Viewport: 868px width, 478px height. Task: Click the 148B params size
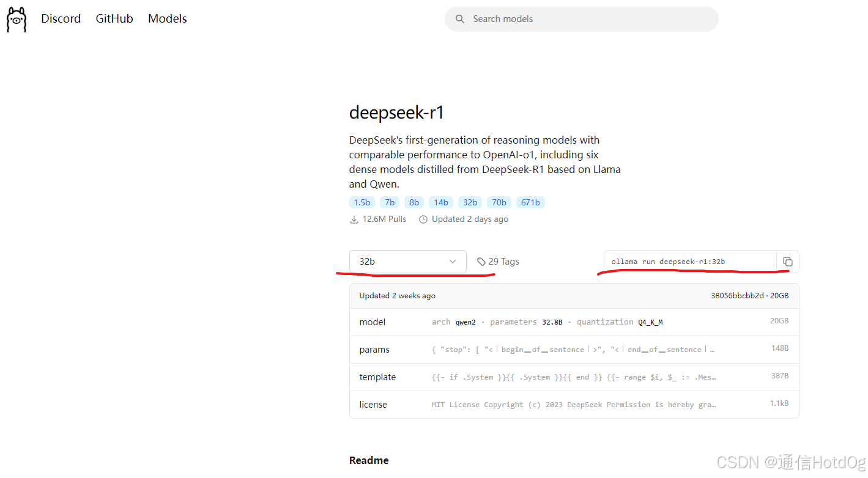(780, 348)
